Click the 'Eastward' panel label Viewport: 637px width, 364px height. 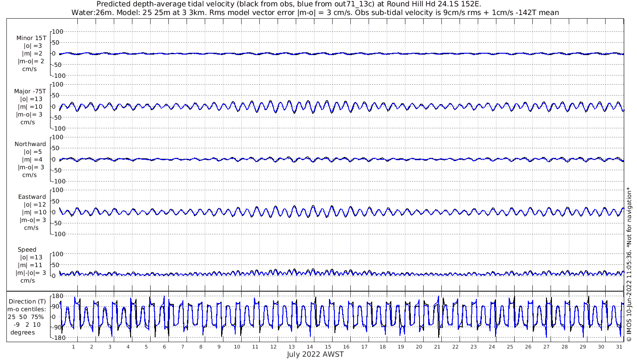tap(32, 197)
